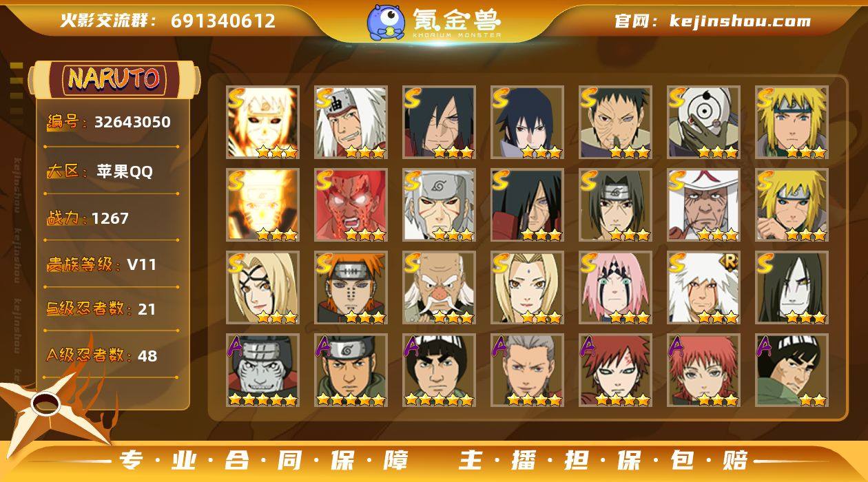Select the Kisame blue shark-face ninja card
Image resolution: width=868 pixels, height=482 pixels.
263,370
